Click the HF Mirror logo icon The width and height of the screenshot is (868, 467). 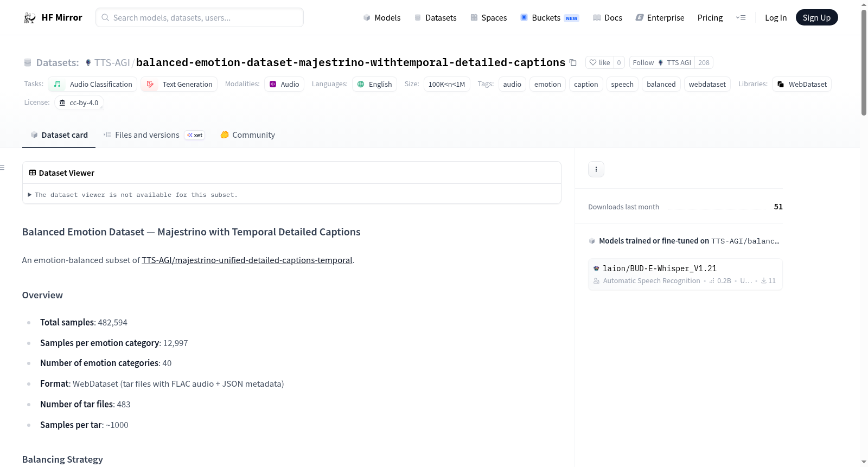click(30, 18)
